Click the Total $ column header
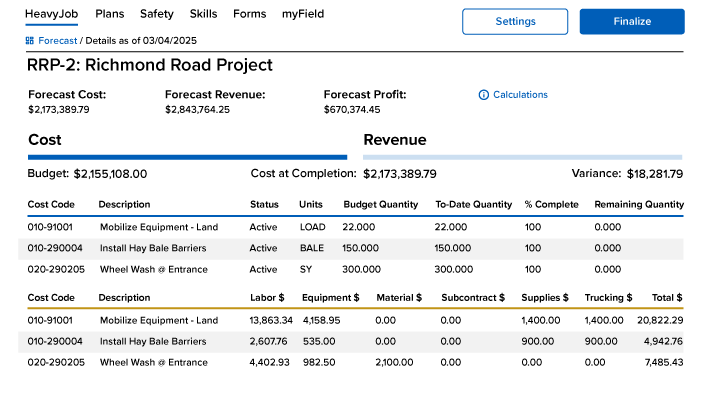 tap(667, 298)
